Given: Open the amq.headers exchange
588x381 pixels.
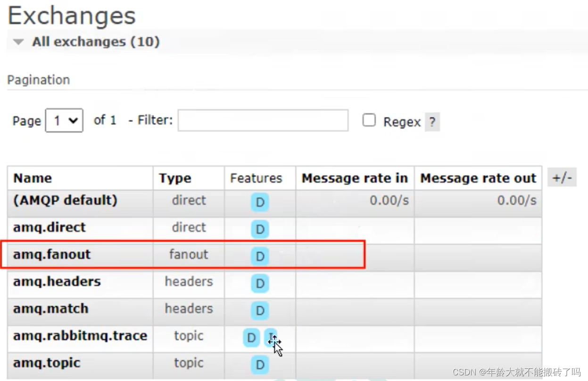Looking at the screenshot, I should 57,282.
